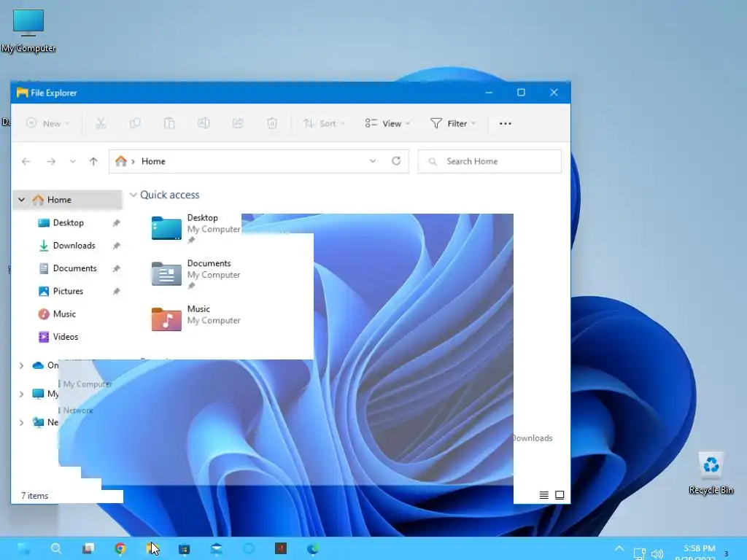Open the View dropdown menu

387,123
